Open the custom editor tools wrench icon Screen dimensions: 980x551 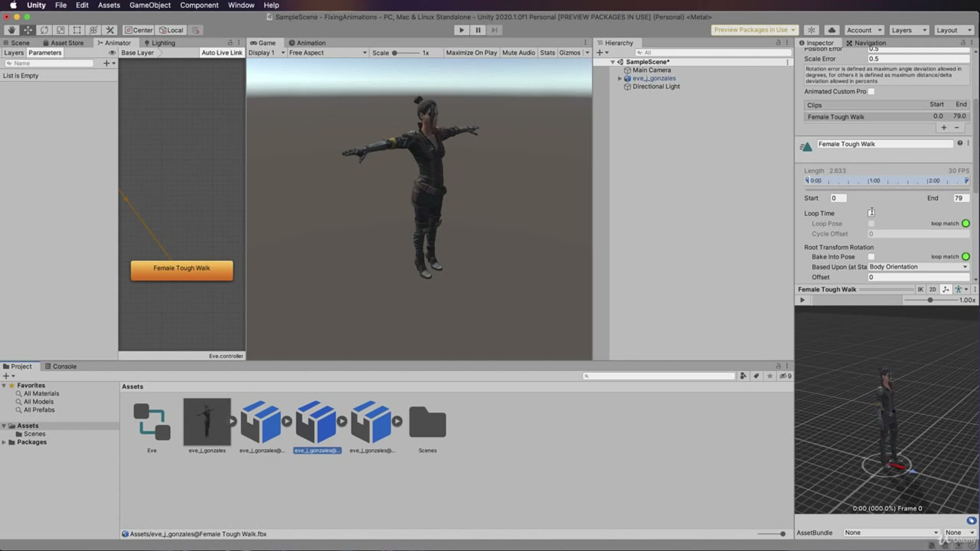tap(110, 30)
